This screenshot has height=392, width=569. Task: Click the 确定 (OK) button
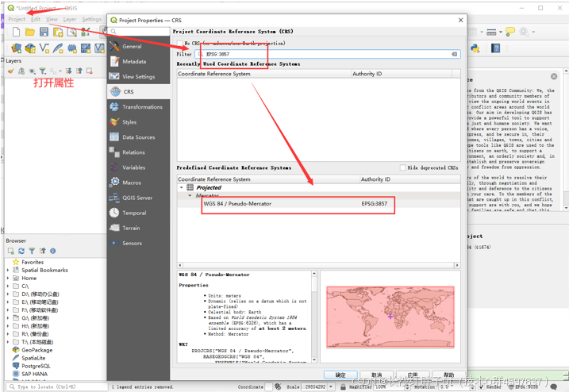coord(340,375)
